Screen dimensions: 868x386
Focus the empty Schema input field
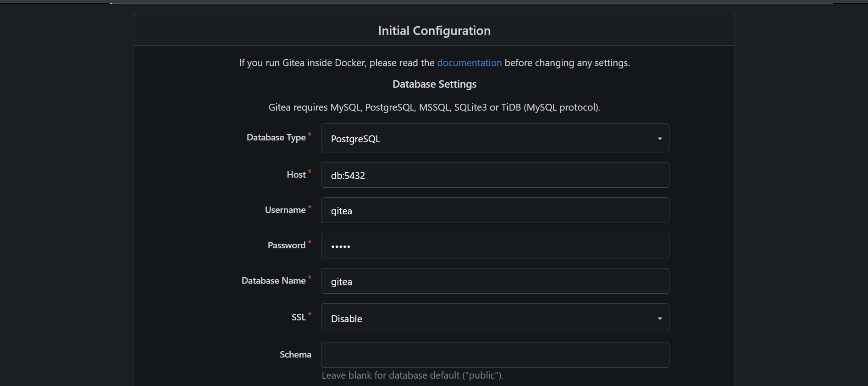click(494, 355)
